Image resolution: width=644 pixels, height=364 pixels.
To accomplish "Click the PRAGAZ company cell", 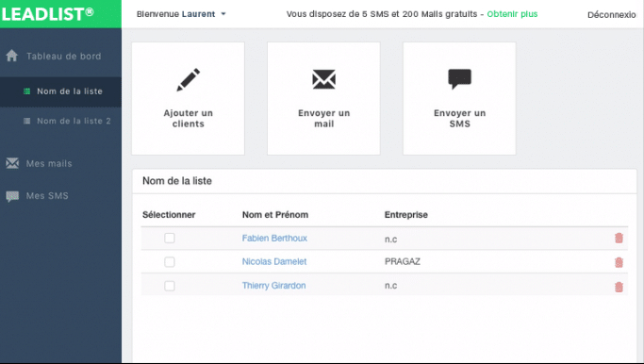I will [403, 262].
